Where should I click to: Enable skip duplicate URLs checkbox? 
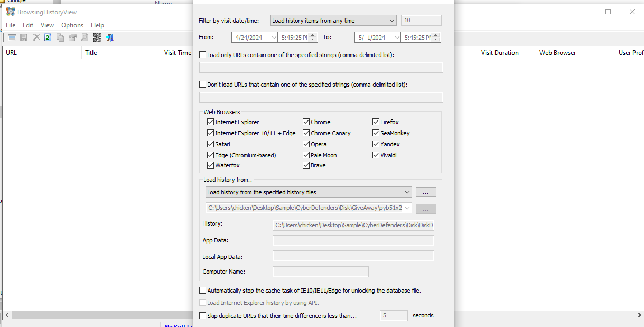click(203, 315)
